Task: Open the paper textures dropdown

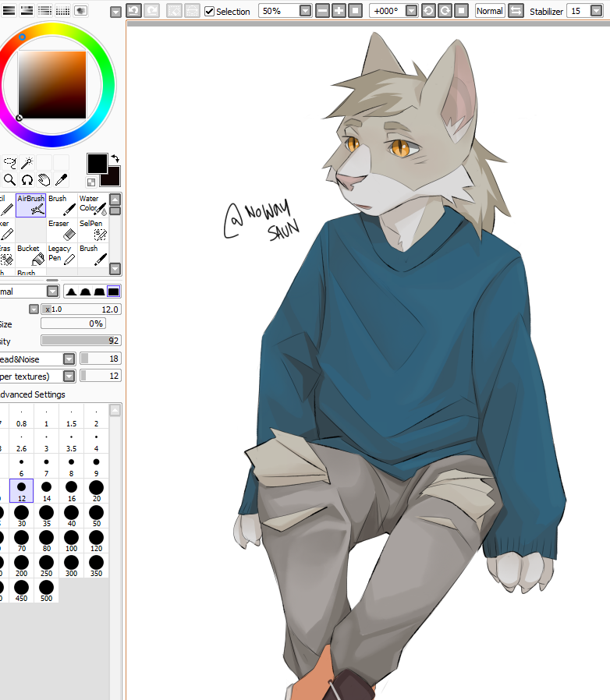Action: pyautogui.click(x=69, y=377)
